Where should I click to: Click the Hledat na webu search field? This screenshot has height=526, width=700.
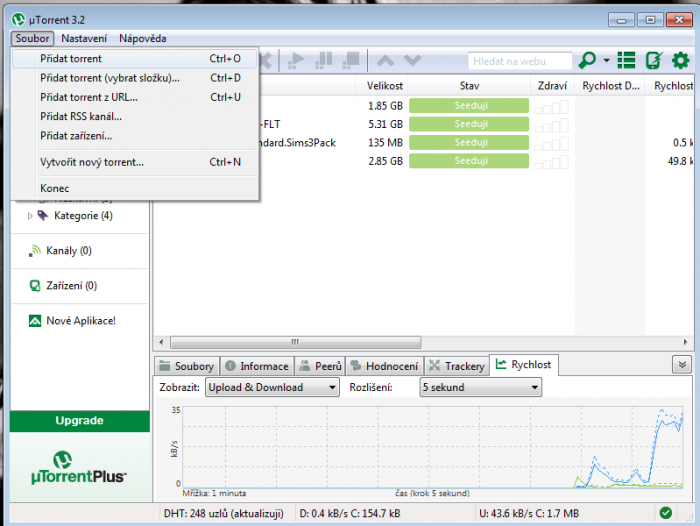click(x=519, y=61)
